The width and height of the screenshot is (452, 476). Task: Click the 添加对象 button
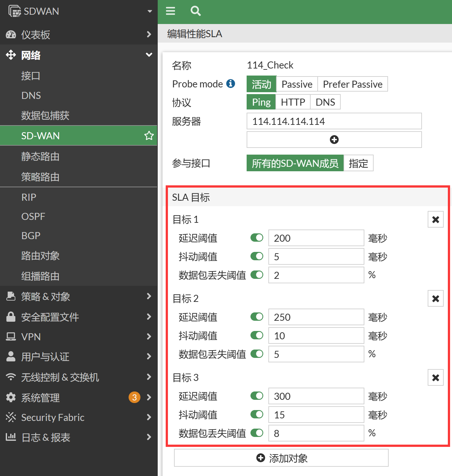[x=281, y=458]
